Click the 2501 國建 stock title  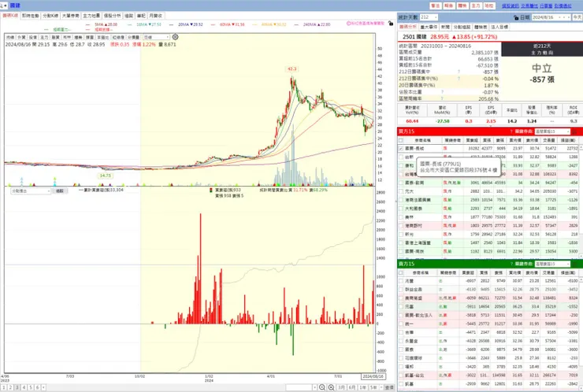pos(415,37)
